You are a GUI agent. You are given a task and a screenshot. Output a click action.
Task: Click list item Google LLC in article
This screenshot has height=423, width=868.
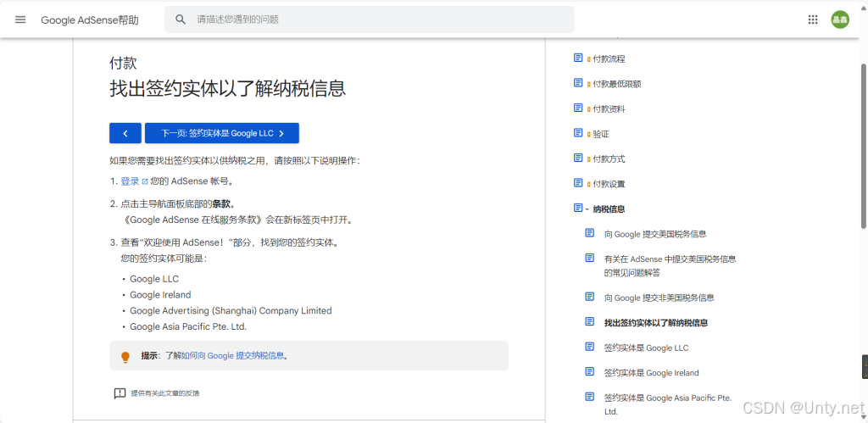(154, 279)
